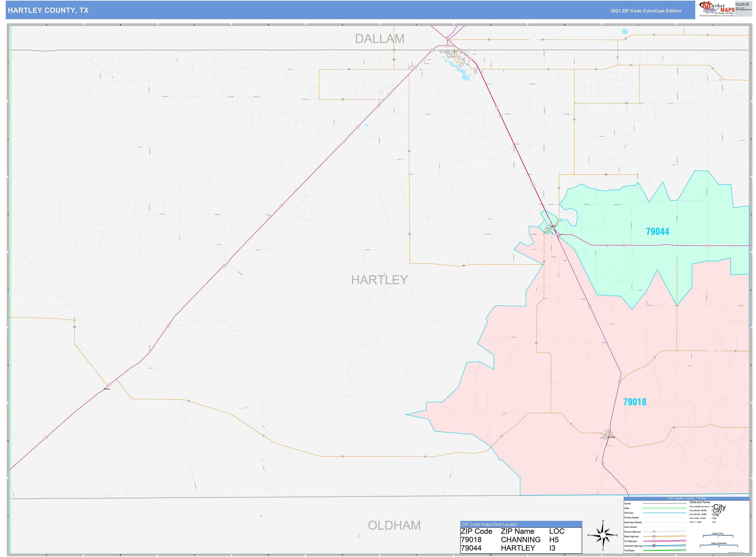Click the US Highways shield in legend
This screenshot has height=557, width=756.
654,541
